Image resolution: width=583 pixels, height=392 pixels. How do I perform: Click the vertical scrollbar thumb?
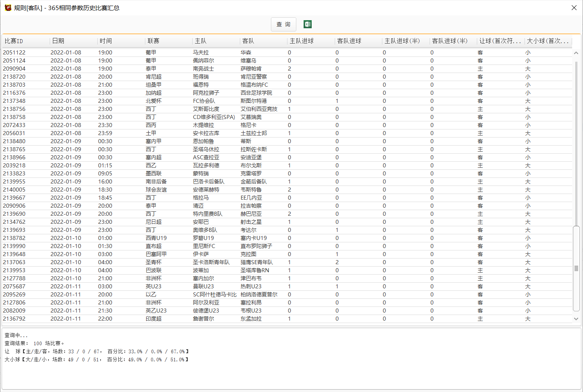576,269
